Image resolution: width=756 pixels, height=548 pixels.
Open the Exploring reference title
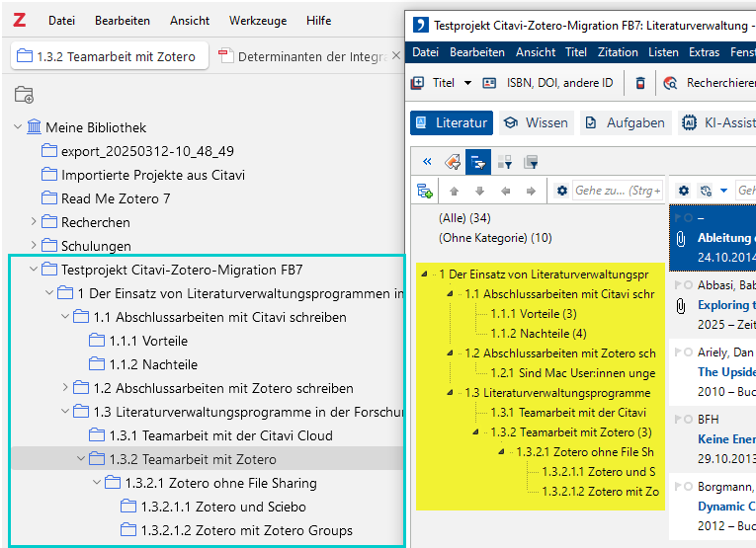[x=726, y=305]
